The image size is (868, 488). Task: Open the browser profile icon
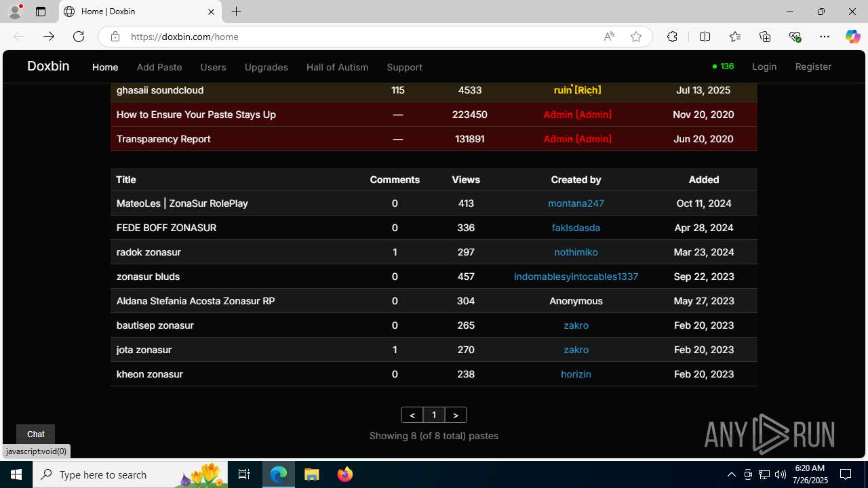tap(15, 12)
